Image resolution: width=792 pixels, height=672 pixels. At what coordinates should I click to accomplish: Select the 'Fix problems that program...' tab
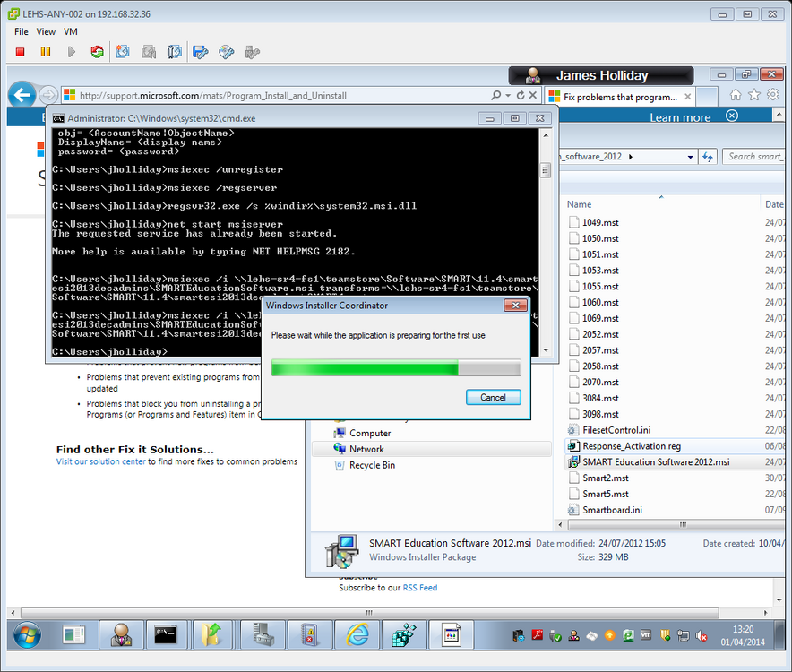coord(620,97)
